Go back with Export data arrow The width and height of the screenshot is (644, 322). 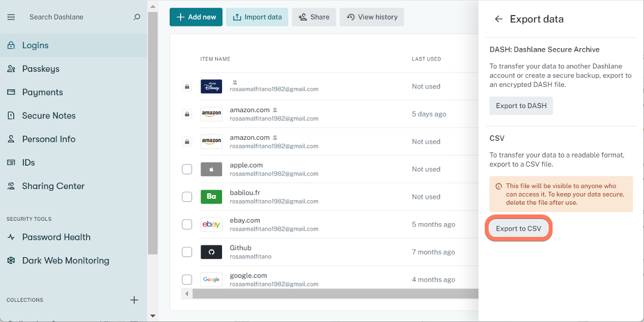pos(499,19)
